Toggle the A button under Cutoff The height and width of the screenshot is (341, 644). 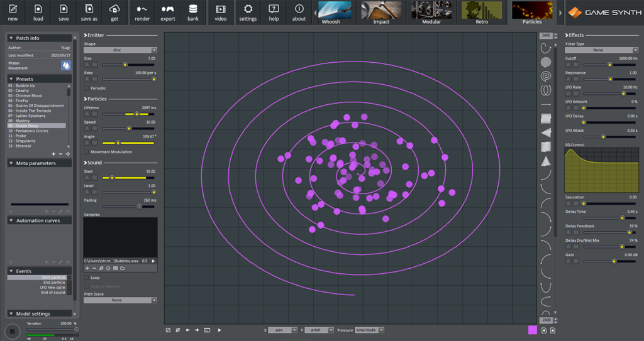pyautogui.click(x=569, y=65)
